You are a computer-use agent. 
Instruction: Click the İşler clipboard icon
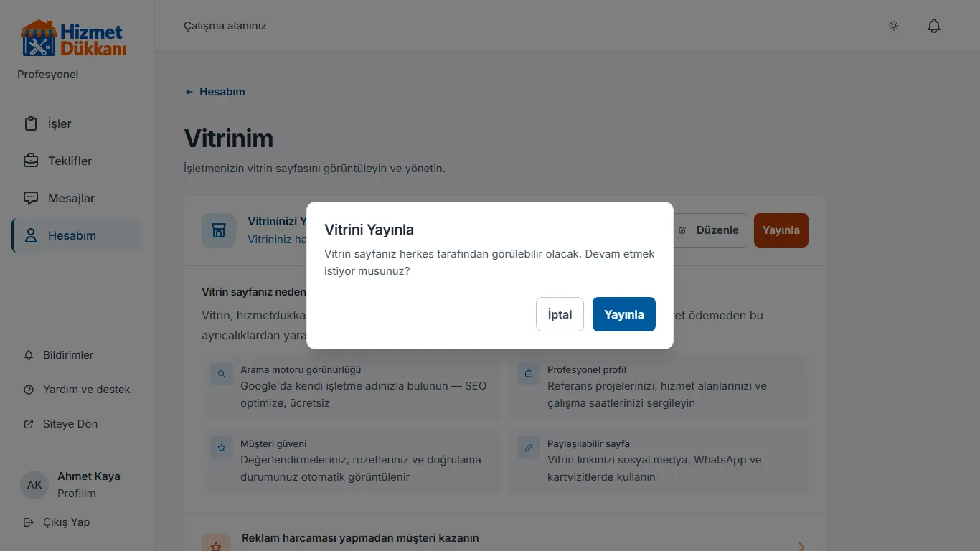(31, 123)
